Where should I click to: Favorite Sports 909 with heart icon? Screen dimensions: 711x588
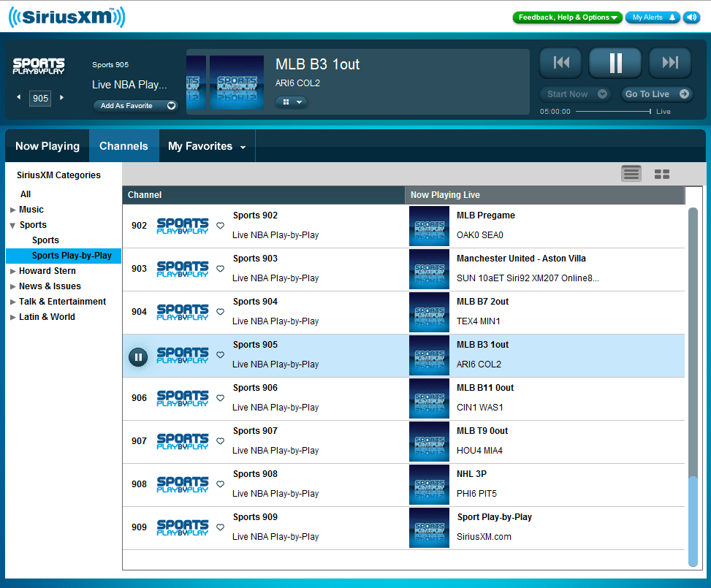pos(221,527)
